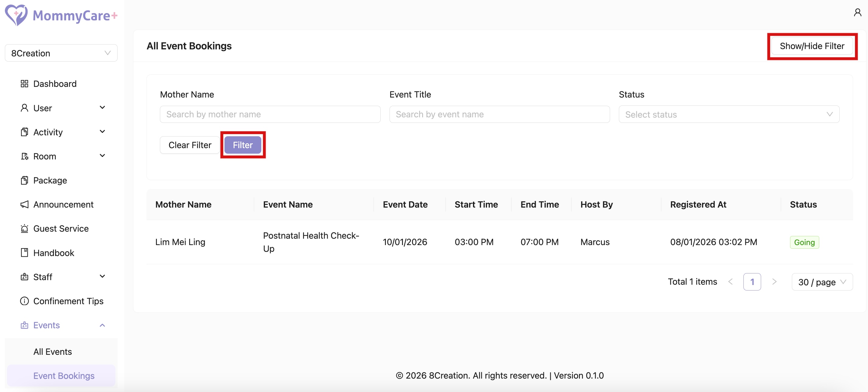
Task: Select Event Bookings in sidebar
Action: 64,376
